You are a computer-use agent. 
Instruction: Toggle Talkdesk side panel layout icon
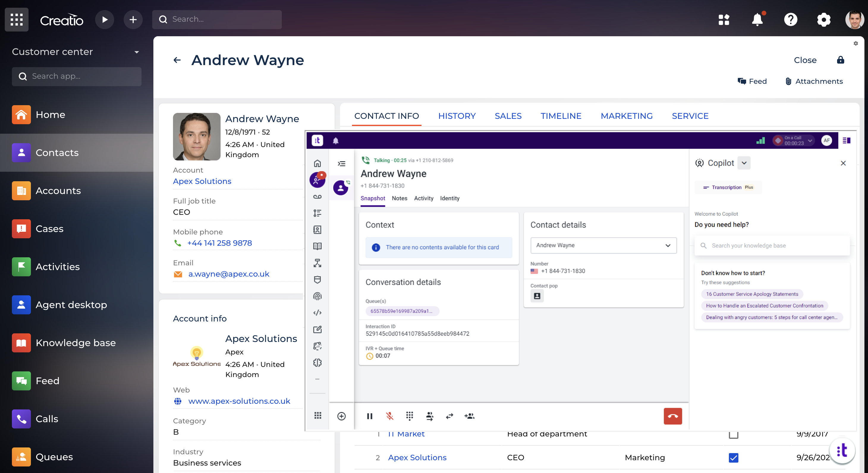tap(846, 141)
